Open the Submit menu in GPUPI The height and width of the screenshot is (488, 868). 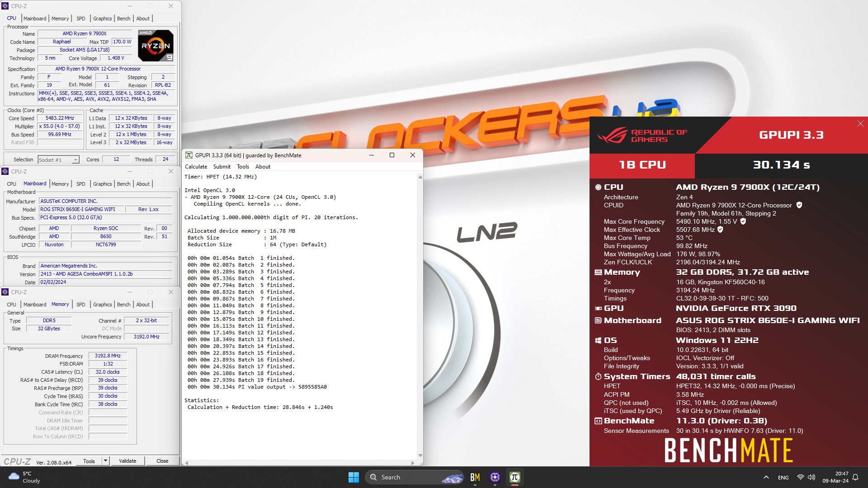point(222,167)
